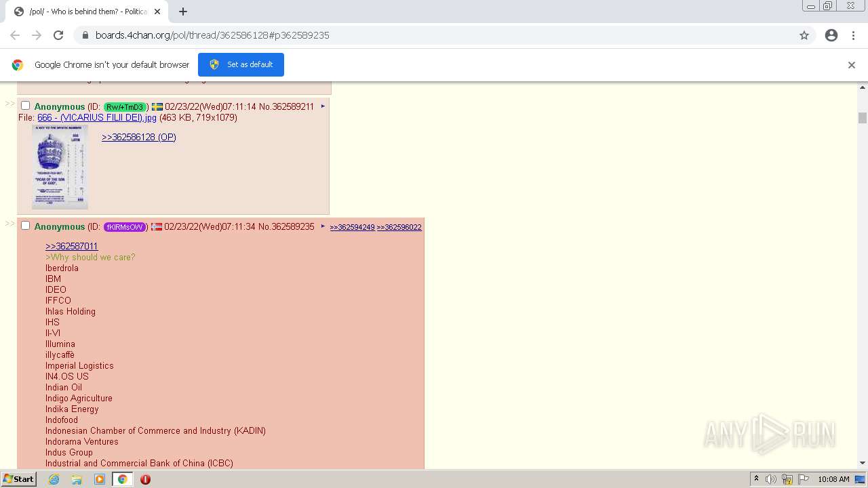Viewport: 868px width, 488px height.
Task: Close the /pol/ thread tab
Action: [x=157, y=12]
